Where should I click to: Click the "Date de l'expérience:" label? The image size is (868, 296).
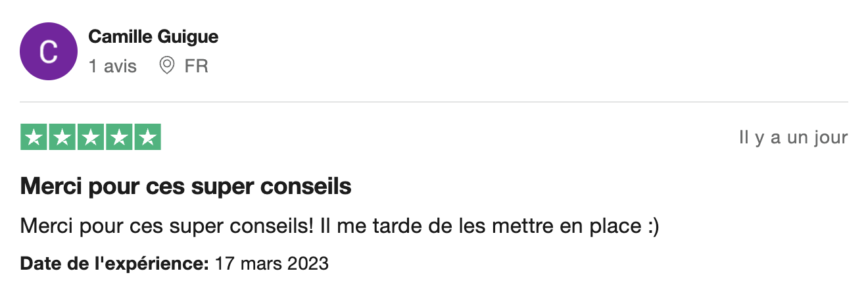click(x=114, y=264)
